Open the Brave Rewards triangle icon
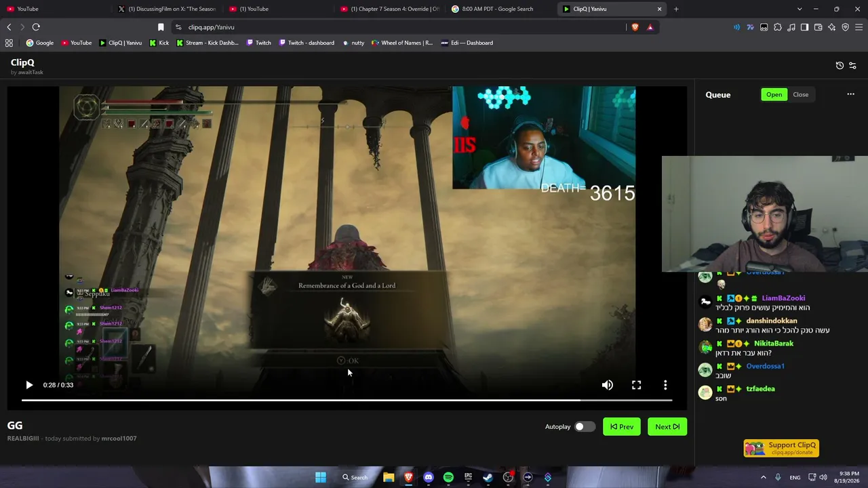Screen dimensions: 868x488 coord(650,27)
